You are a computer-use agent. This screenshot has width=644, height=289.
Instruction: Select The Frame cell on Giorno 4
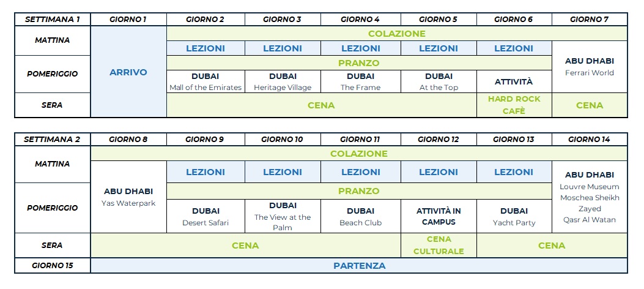click(361, 81)
